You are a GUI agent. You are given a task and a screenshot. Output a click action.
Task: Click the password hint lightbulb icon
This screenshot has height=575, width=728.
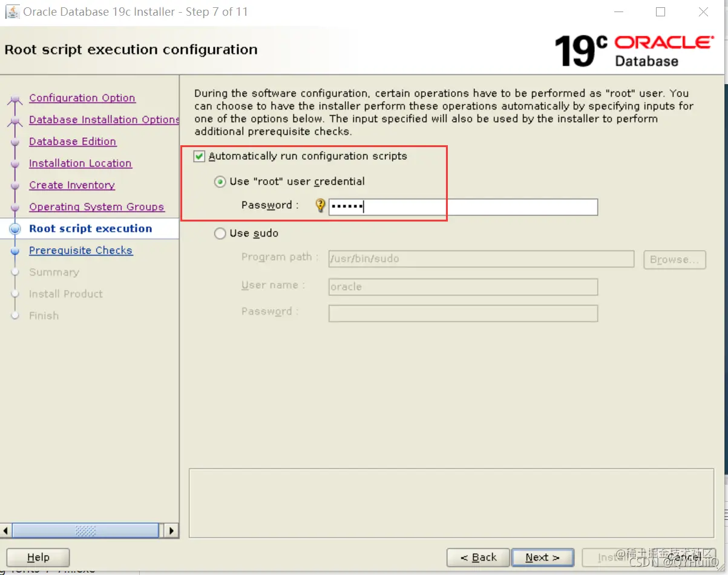(x=321, y=206)
